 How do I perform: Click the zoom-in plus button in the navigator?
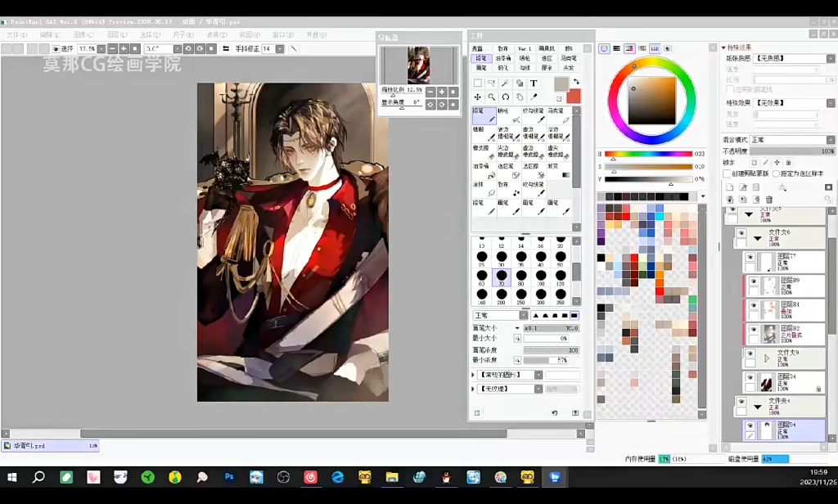(441, 92)
